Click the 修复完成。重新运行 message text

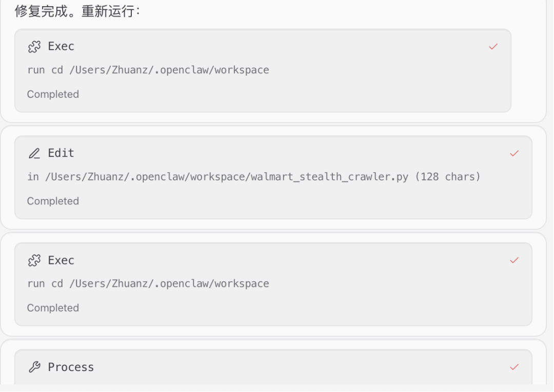77,11
